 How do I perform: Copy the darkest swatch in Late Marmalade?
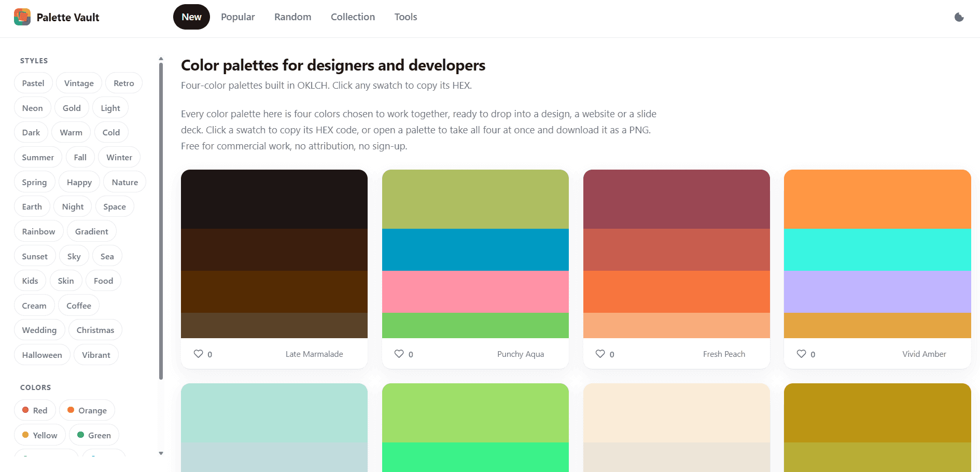(x=274, y=199)
